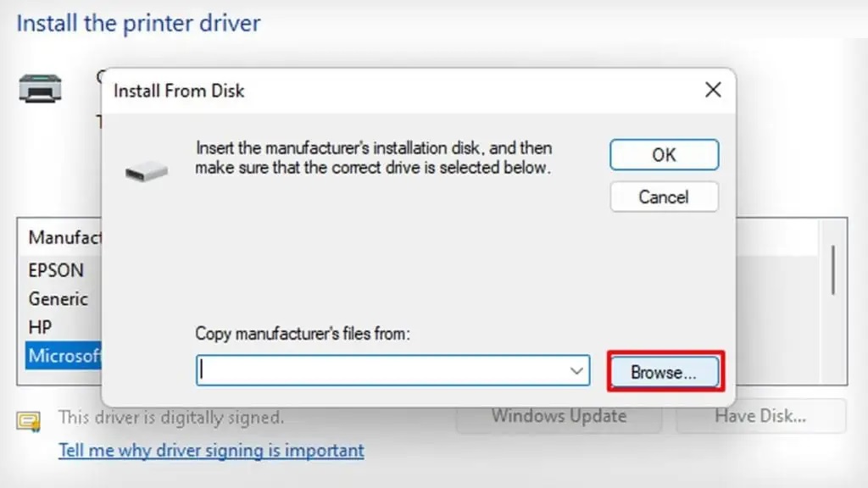Image resolution: width=868 pixels, height=488 pixels.
Task: Click Cancel in the Install From Disk dialog
Action: coord(664,197)
